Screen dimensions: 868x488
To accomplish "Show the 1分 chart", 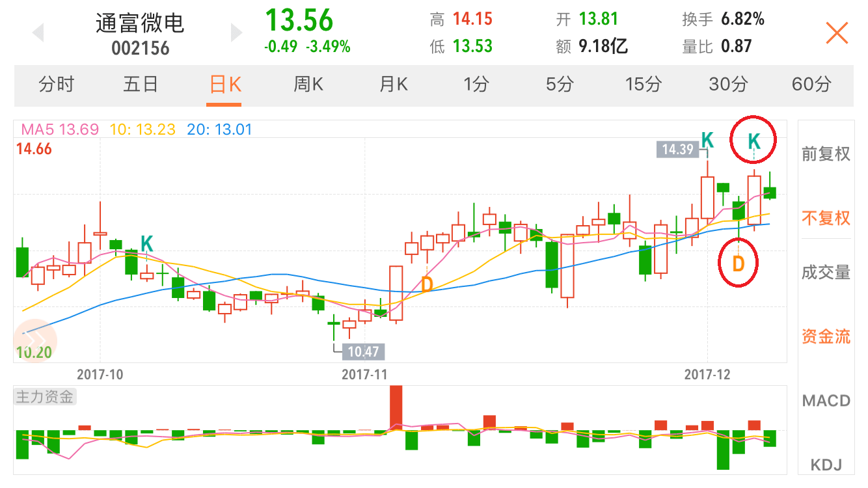I will pyautogui.click(x=476, y=84).
